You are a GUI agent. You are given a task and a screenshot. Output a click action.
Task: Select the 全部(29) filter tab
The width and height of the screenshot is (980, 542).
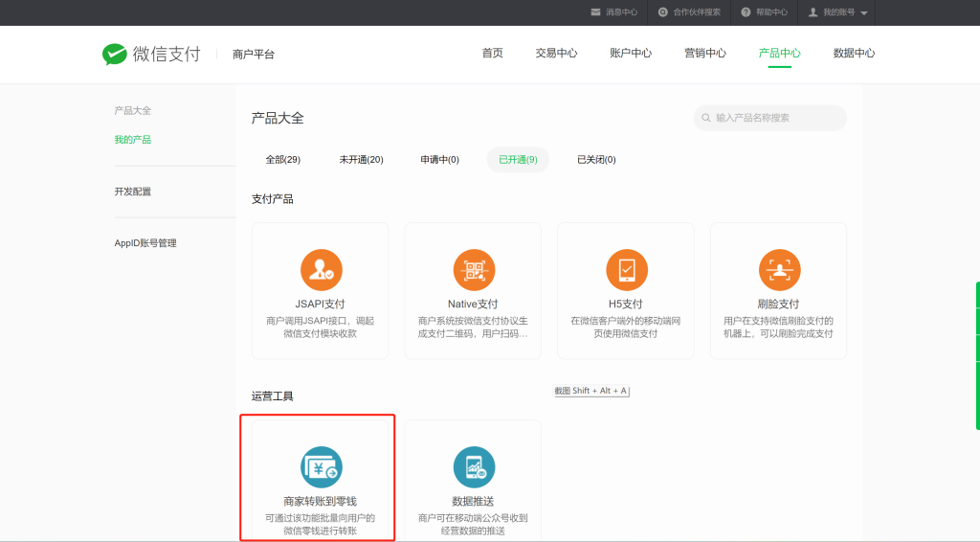pyautogui.click(x=283, y=159)
